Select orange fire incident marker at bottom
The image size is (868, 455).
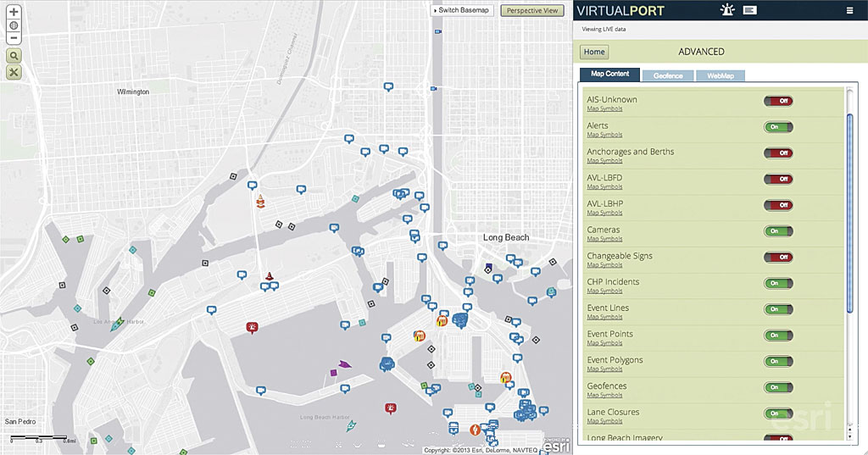[475, 430]
